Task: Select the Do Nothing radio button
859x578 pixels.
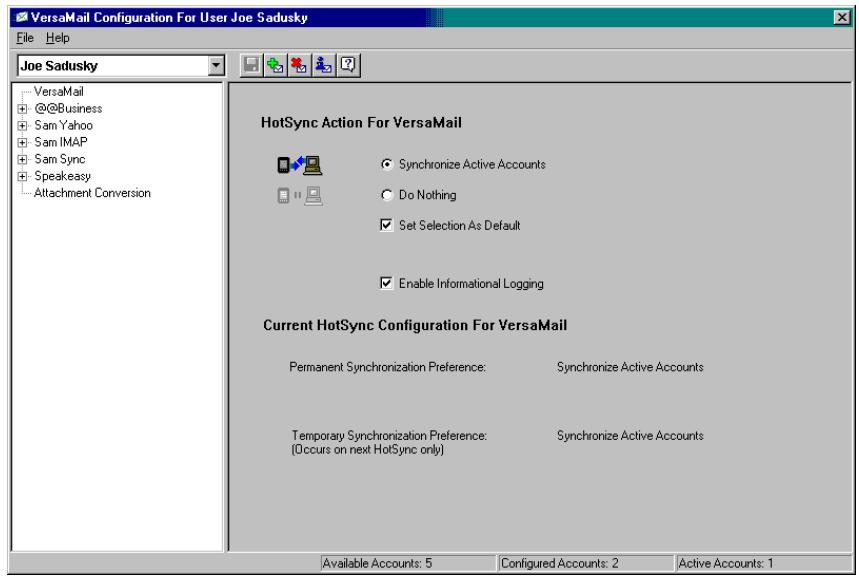Action: click(387, 195)
